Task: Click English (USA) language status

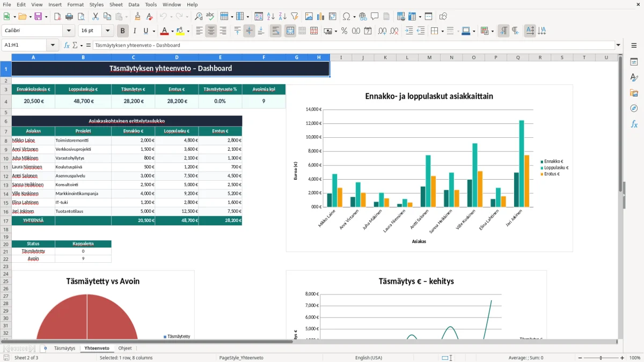Action: pos(369,358)
